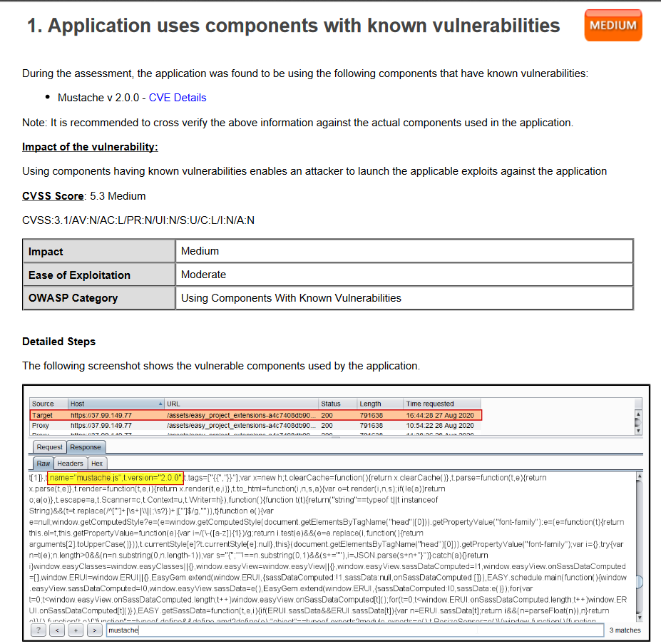Open the CVE Details link
661x644 pixels.
tap(178, 98)
